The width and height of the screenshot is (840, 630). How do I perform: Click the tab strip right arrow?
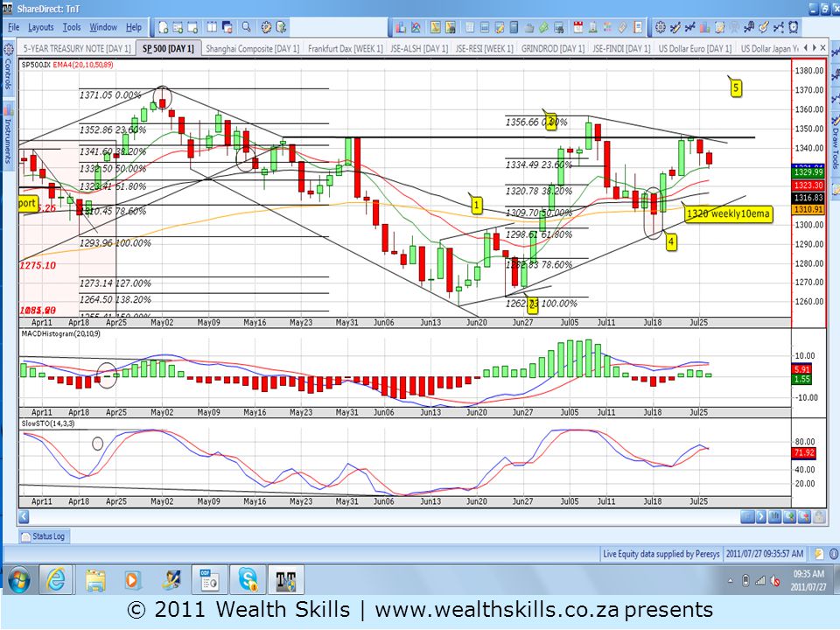(815, 48)
